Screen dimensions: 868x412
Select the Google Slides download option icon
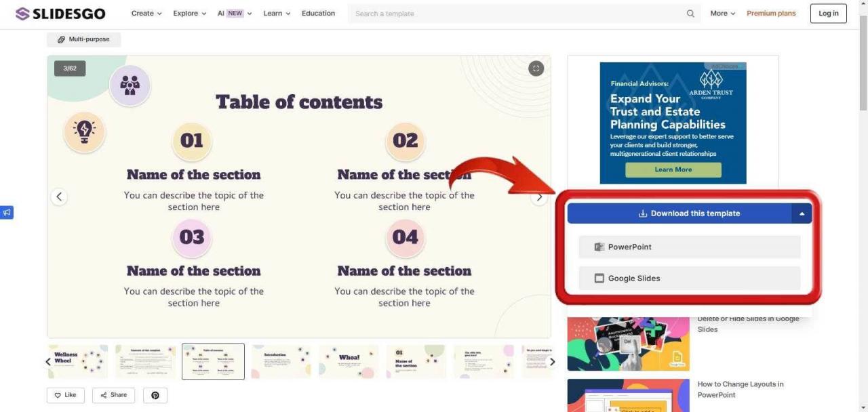coord(599,278)
